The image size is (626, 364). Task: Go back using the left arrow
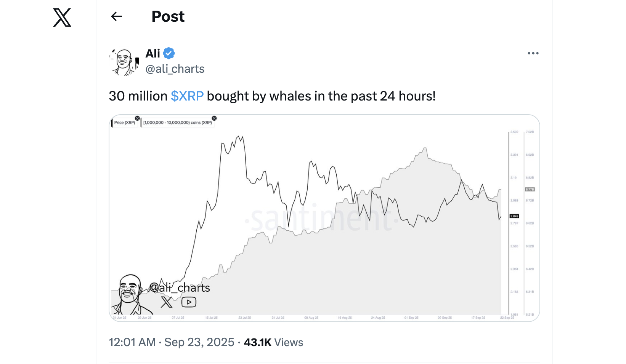[x=116, y=16]
